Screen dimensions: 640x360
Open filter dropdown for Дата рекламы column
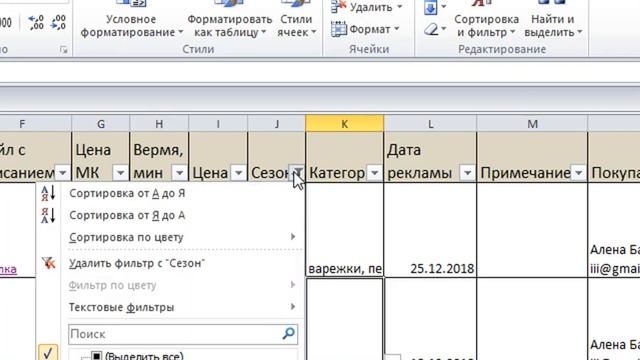point(468,173)
